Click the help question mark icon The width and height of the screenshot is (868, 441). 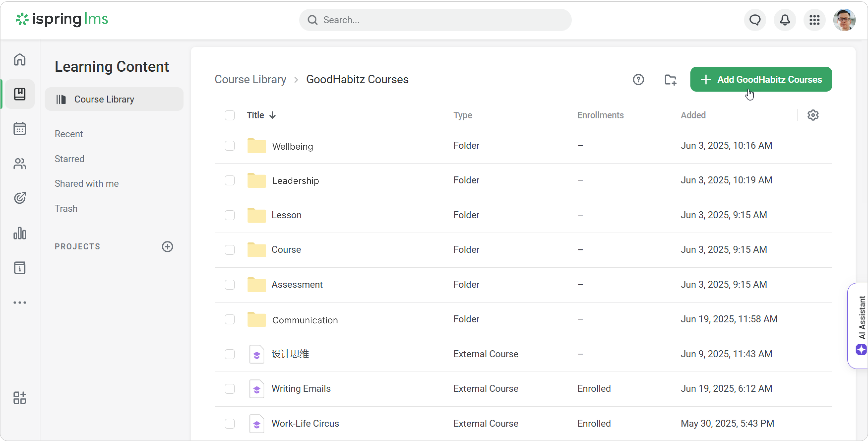pos(638,80)
